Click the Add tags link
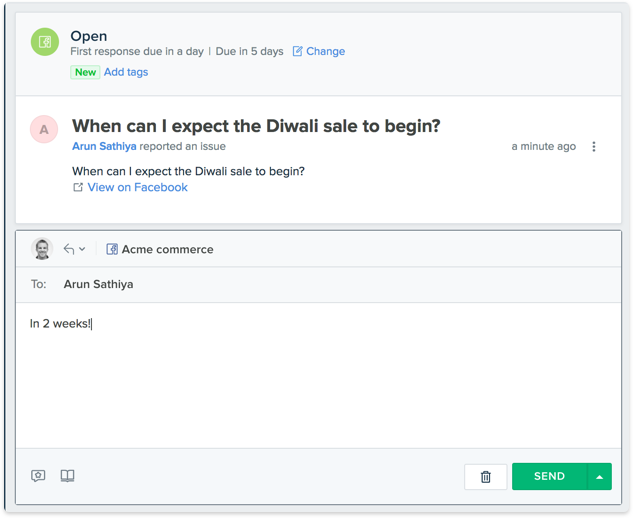 point(126,72)
